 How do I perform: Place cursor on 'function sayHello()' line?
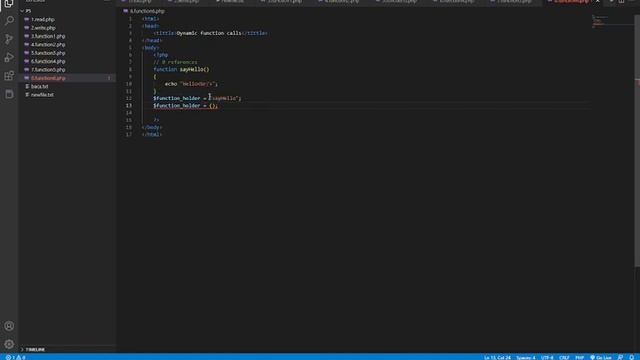point(181,69)
